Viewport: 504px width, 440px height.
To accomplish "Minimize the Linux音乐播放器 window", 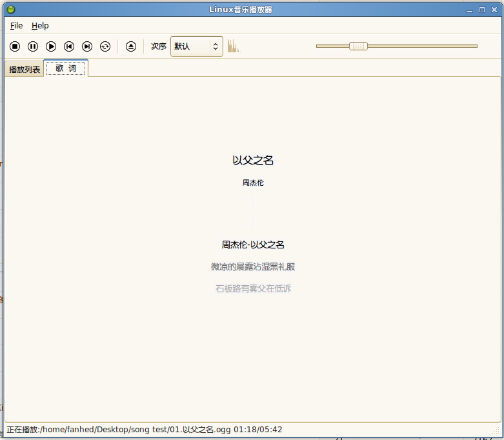I will (470, 10).
